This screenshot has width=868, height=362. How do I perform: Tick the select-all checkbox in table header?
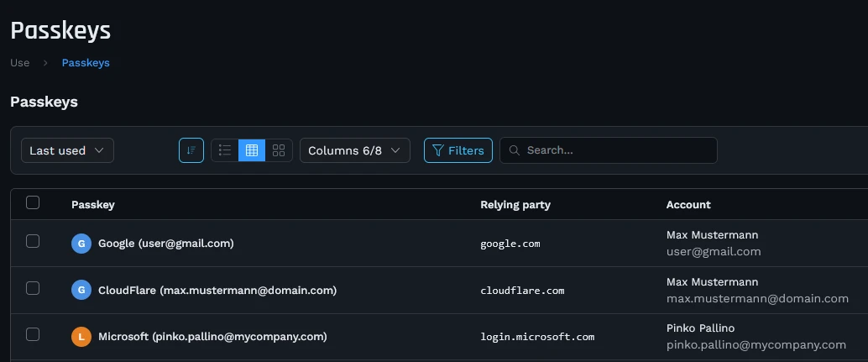coord(33,202)
